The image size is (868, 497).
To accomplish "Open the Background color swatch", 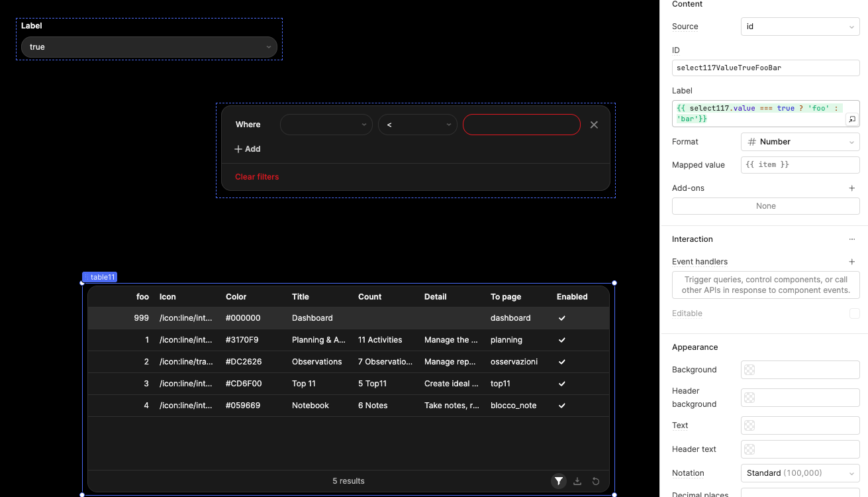I will pos(749,370).
